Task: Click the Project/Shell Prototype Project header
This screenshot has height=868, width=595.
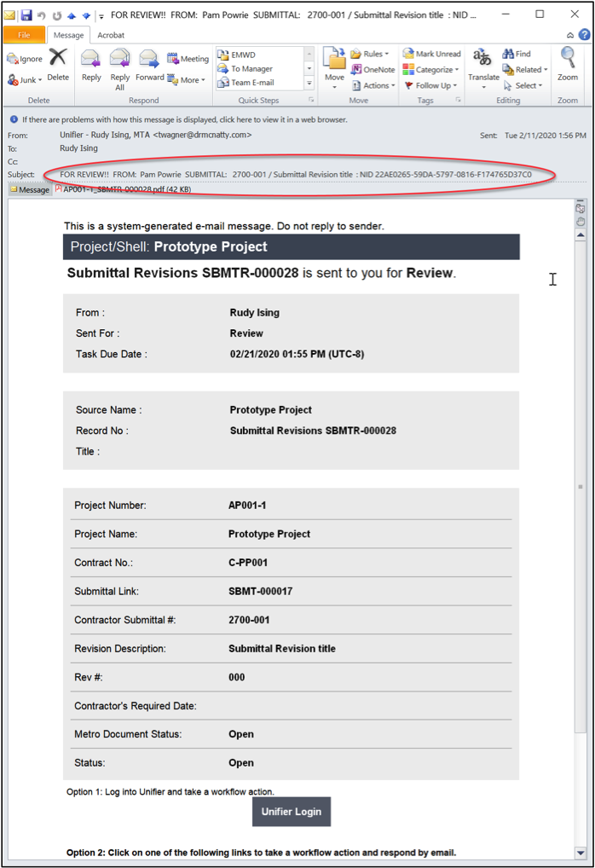Action: point(292,247)
